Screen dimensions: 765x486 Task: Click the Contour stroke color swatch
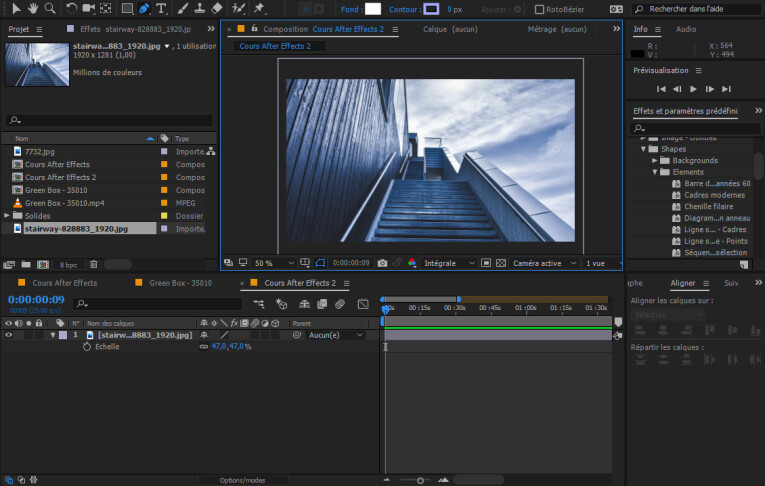point(431,9)
